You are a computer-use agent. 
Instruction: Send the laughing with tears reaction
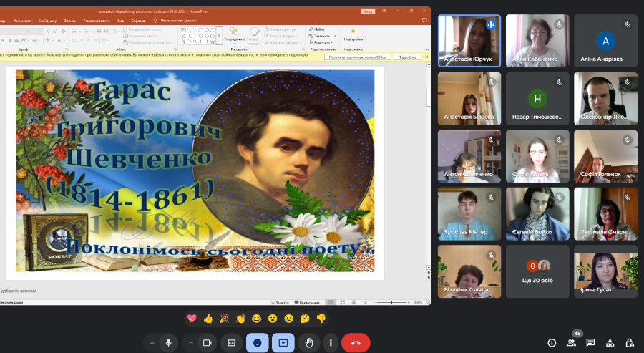pyautogui.click(x=256, y=319)
